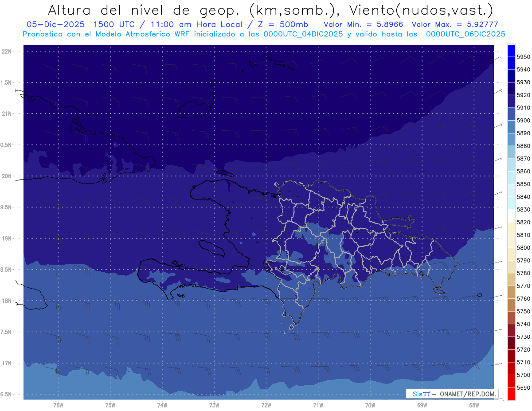Click the legend value '5900'
Image resolution: width=532 pixels, height=411 pixels.
523,120
